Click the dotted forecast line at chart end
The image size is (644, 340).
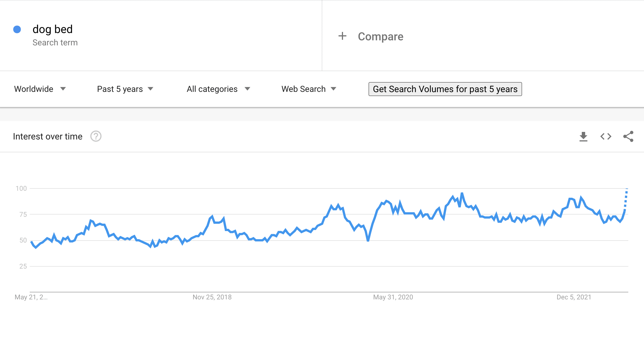pos(626,199)
